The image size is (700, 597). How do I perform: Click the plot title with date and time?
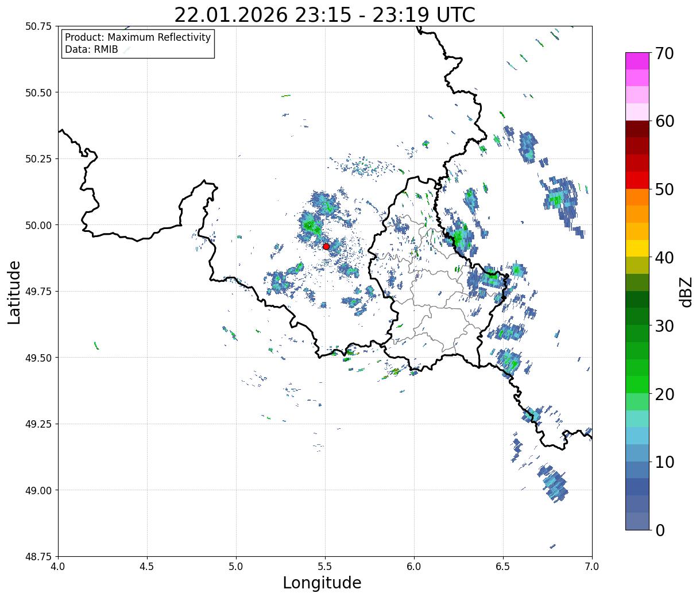(x=324, y=15)
